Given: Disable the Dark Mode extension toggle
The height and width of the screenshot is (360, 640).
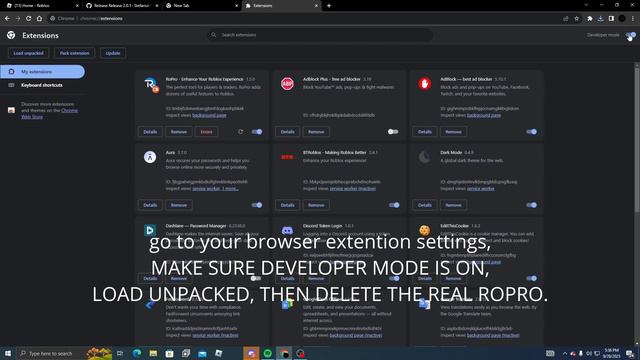Looking at the screenshot, I should click(x=531, y=205).
